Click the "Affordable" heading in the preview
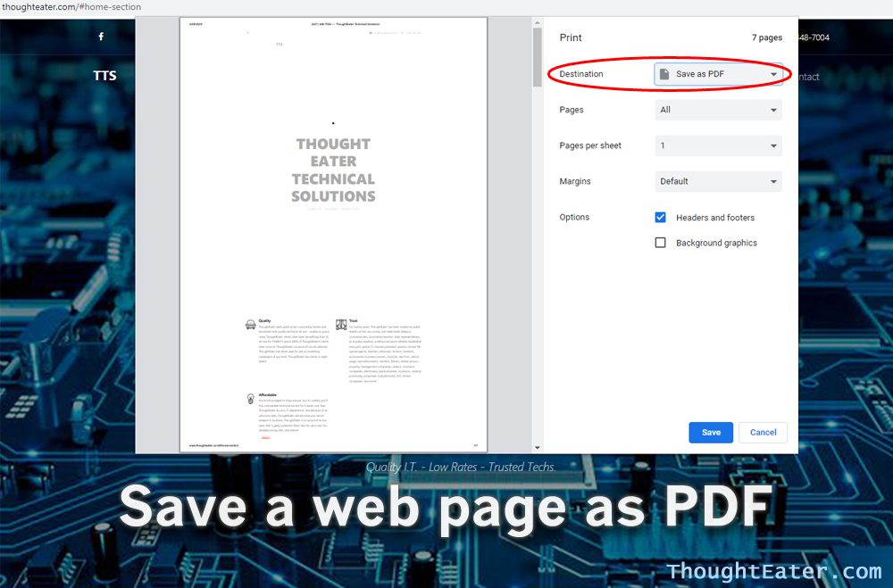This screenshot has height=588, width=893. tap(268, 394)
